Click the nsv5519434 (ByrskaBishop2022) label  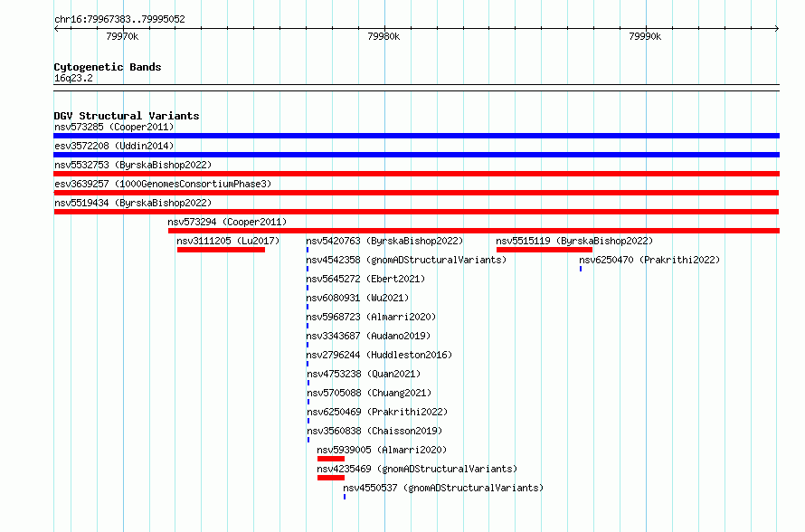133,203
